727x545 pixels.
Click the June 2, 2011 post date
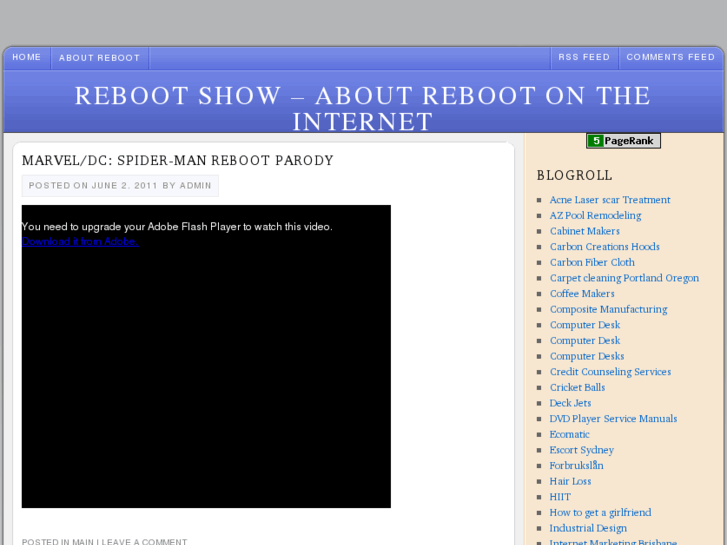[x=125, y=186]
